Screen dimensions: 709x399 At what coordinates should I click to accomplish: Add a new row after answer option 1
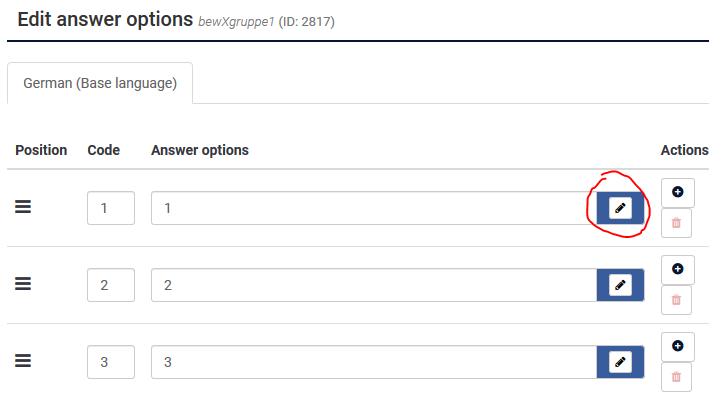(677, 192)
